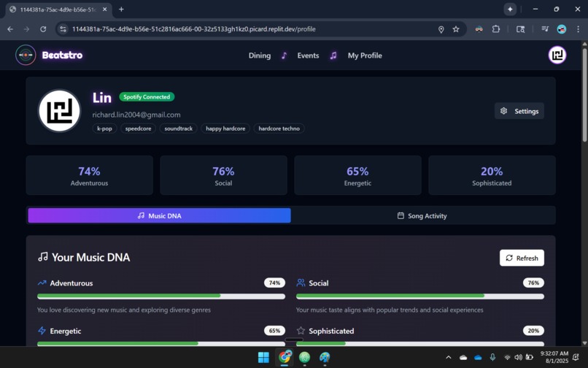Click the speedcore genre tag
This screenshot has height=368, width=588.
(x=138, y=129)
